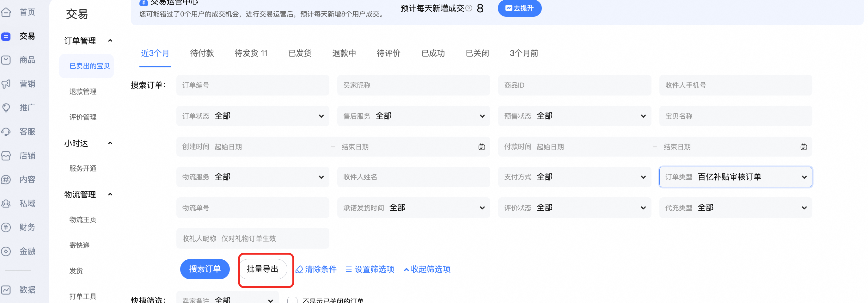This screenshot has height=303, width=868.
Task: Click the 去提升 button
Action: [520, 8]
